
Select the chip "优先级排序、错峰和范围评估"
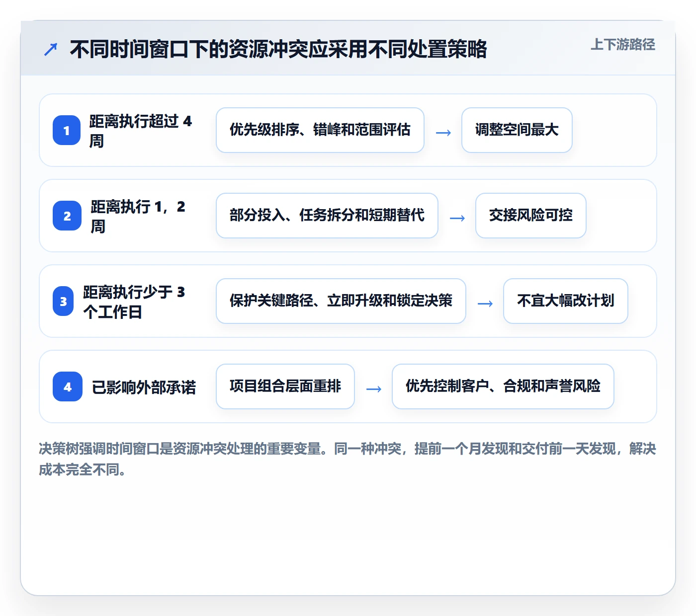click(320, 130)
